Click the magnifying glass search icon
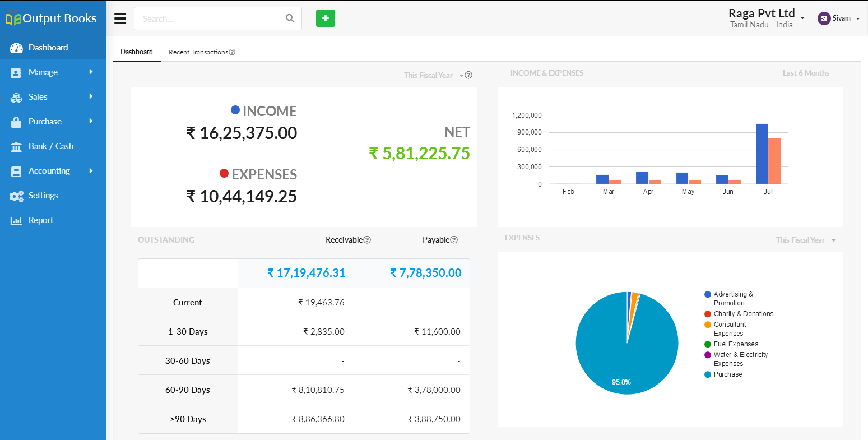This screenshot has height=440, width=868. [290, 18]
